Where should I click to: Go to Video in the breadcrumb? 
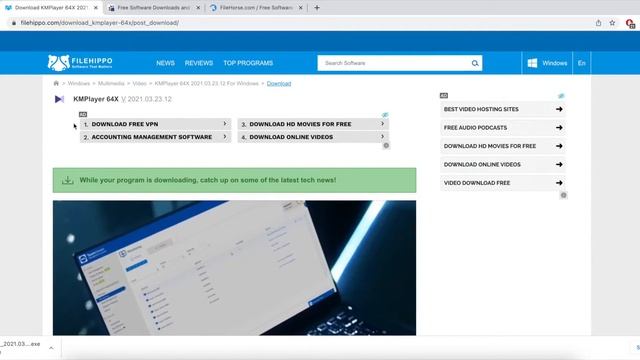pos(139,83)
